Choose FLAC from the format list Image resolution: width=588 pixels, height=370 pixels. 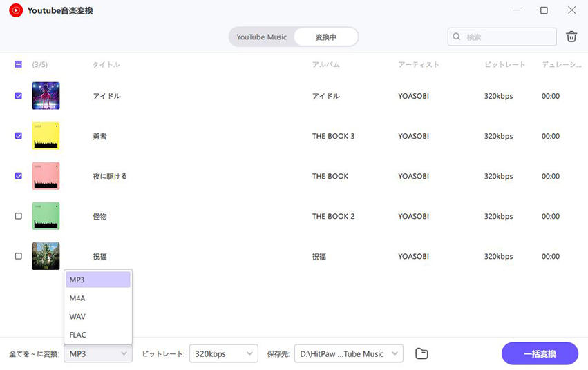click(x=98, y=335)
